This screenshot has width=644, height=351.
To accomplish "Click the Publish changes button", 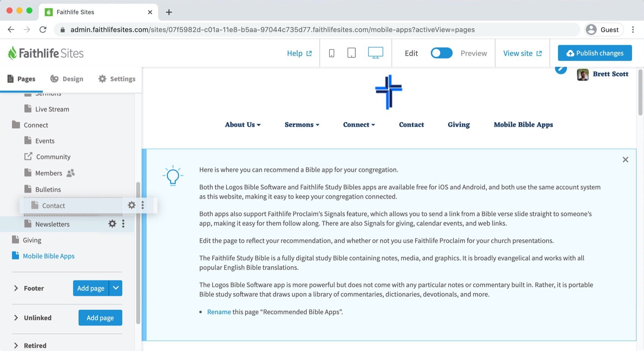I will pos(595,53).
